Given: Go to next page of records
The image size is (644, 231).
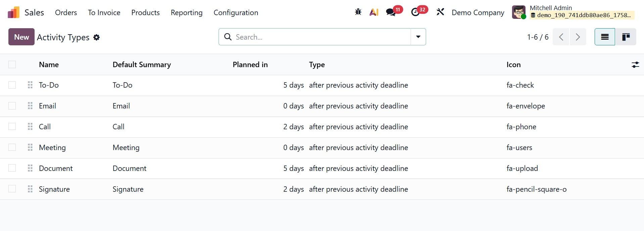Looking at the screenshot, I should point(578,37).
